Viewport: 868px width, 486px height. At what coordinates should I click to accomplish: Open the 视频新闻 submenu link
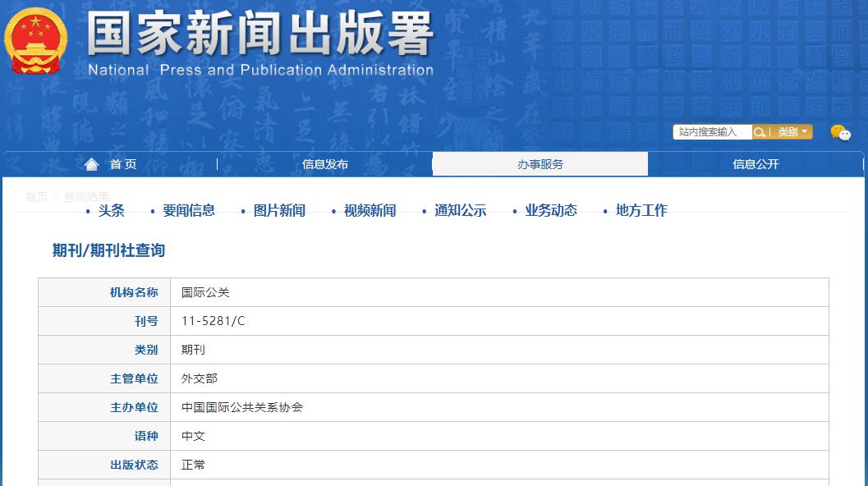[x=370, y=210]
